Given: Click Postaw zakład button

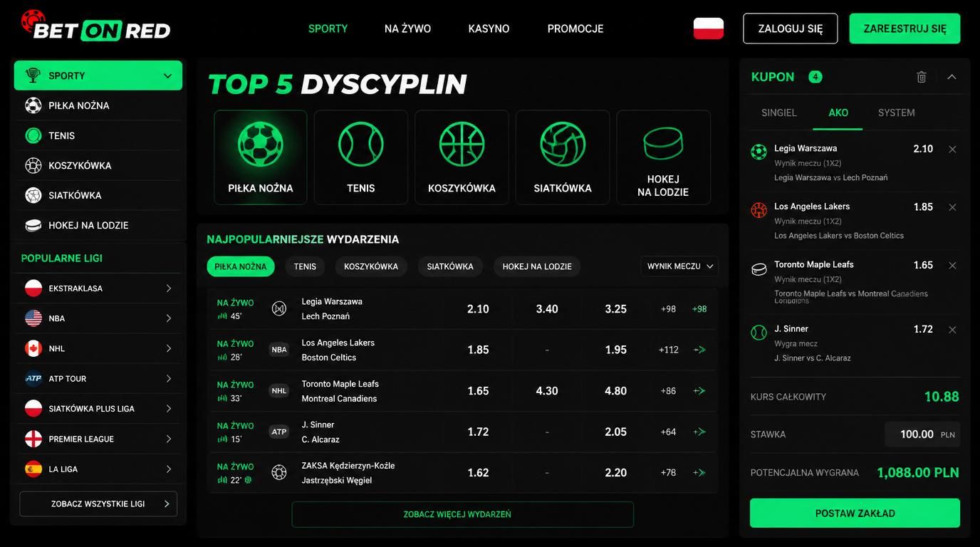Looking at the screenshot, I should click(855, 513).
